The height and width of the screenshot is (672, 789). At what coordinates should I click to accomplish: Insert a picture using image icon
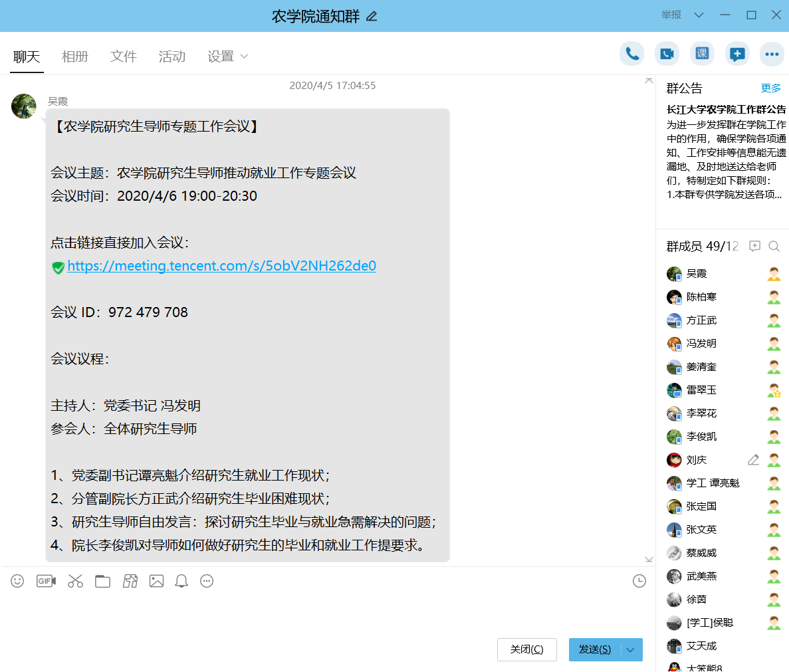(156, 581)
